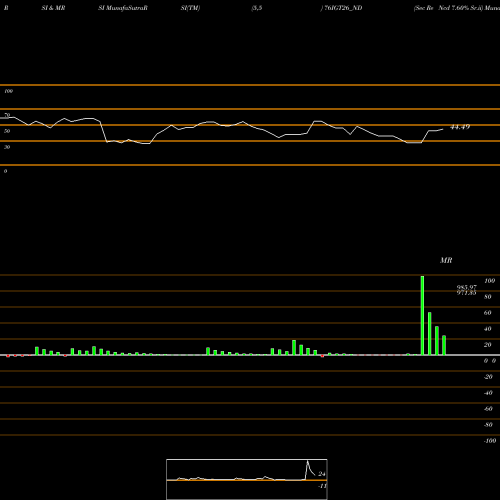Viewport: 500px width, 500px height.
Task: Click the 40 label on the MR axis
Action: coord(488,329)
